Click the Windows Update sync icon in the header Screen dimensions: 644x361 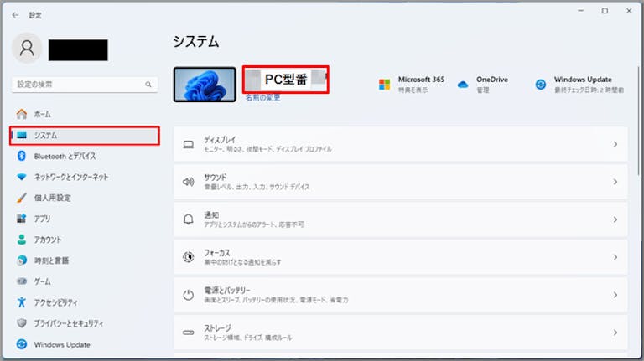click(x=541, y=85)
